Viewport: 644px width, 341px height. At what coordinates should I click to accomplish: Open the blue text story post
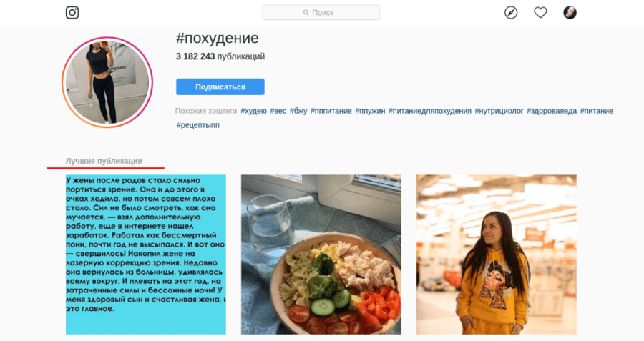pos(146,254)
